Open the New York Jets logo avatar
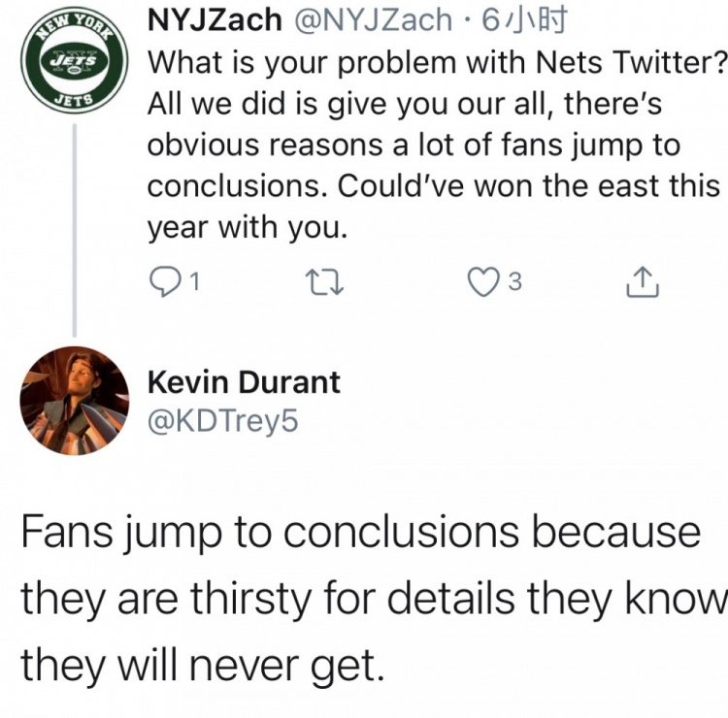This screenshot has width=728, height=718. [x=74, y=60]
